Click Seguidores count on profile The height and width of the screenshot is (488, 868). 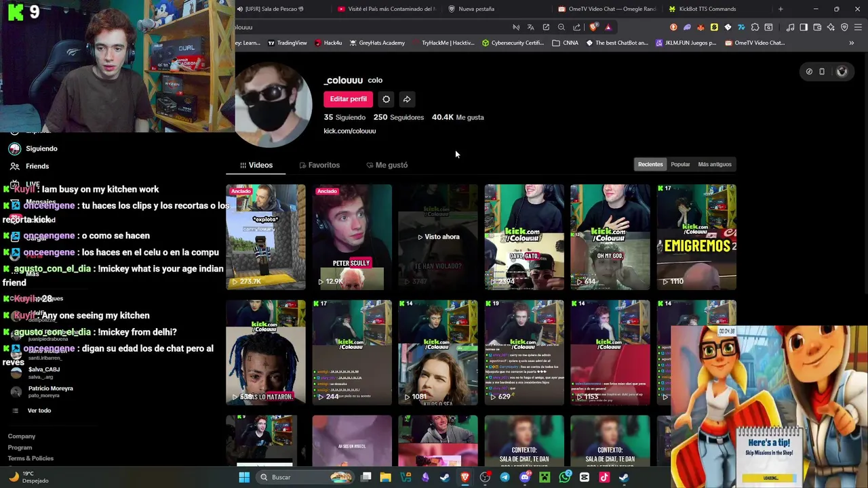(x=399, y=117)
